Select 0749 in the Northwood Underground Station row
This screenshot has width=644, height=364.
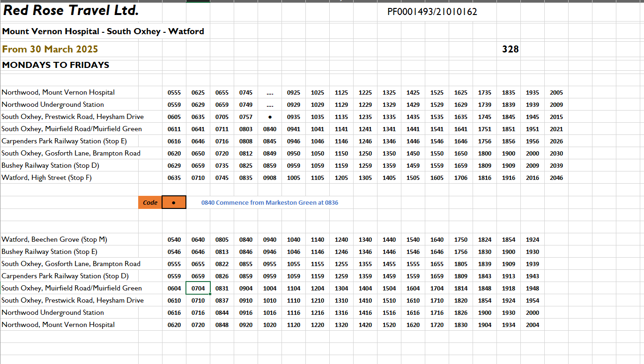(246, 105)
